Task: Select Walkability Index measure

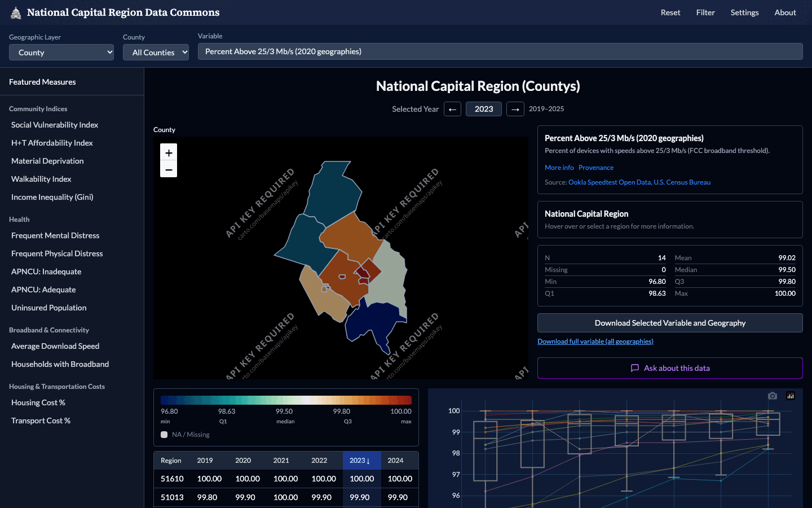Action: pos(41,179)
